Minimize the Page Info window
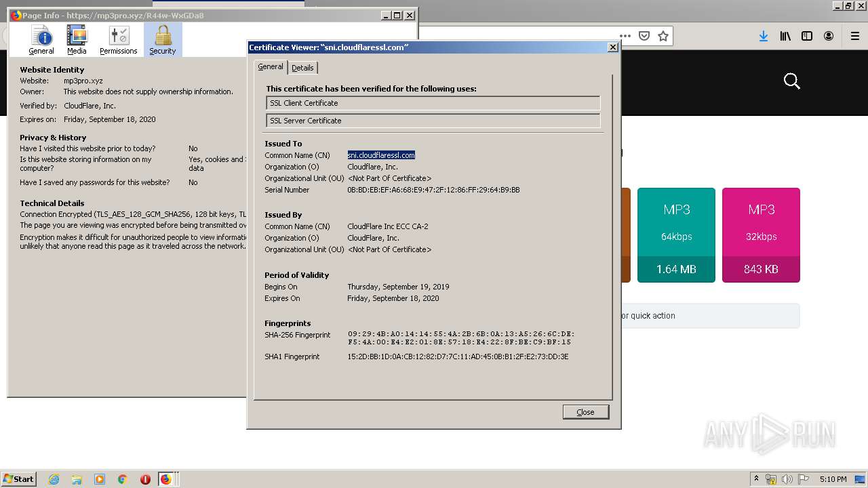 point(387,15)
